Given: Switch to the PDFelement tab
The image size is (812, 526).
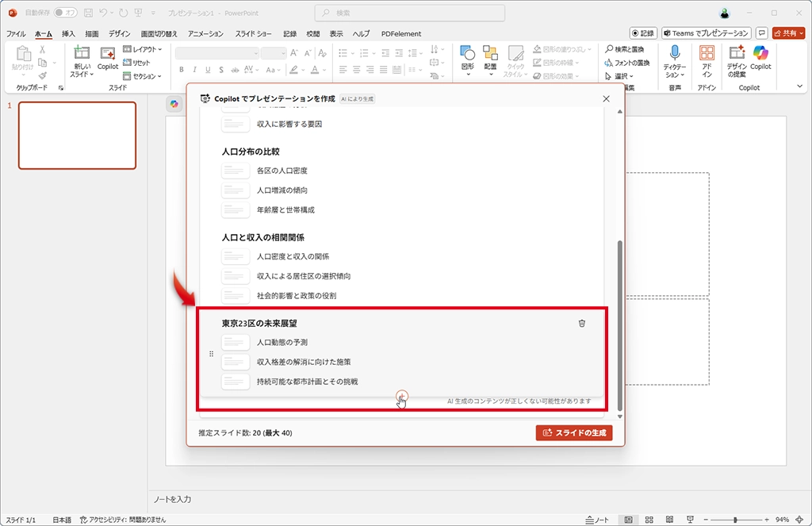Looking at the screenshot, I should click(401, 33).
